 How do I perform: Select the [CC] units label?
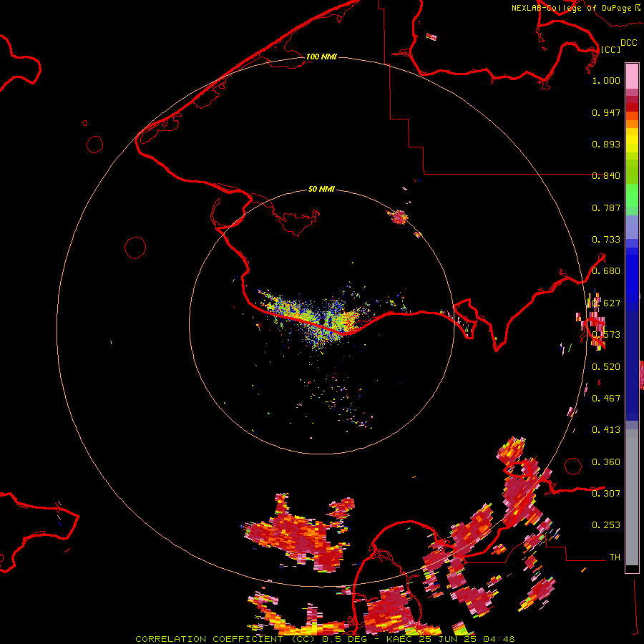coord(610,49)
